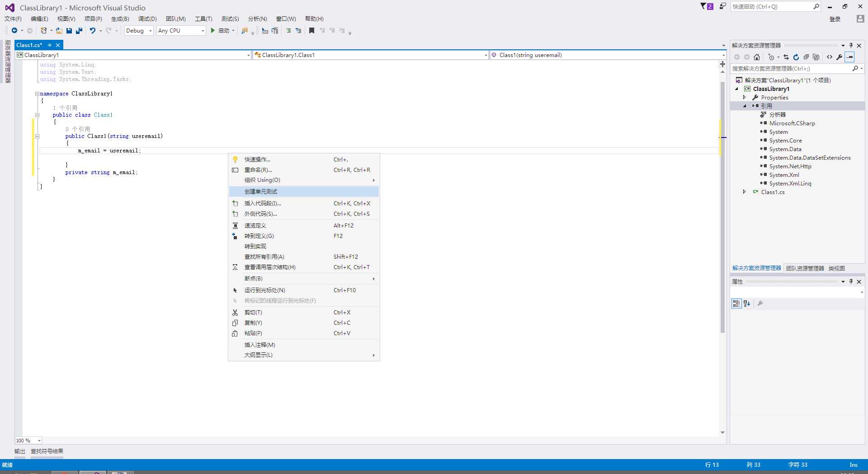
Task: Click the user account avatar icon
Action: 860,19
